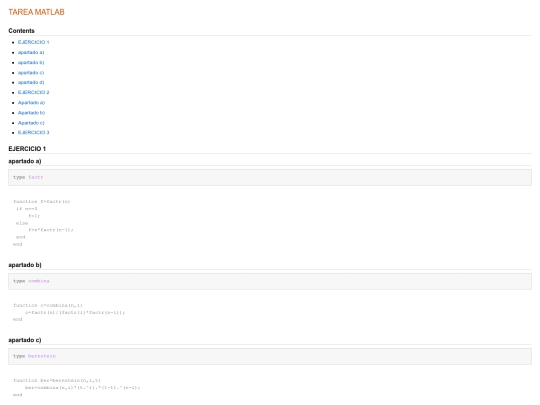
Task: Click the 'type bernstein' code box
Action: click(x=270, y=356)
